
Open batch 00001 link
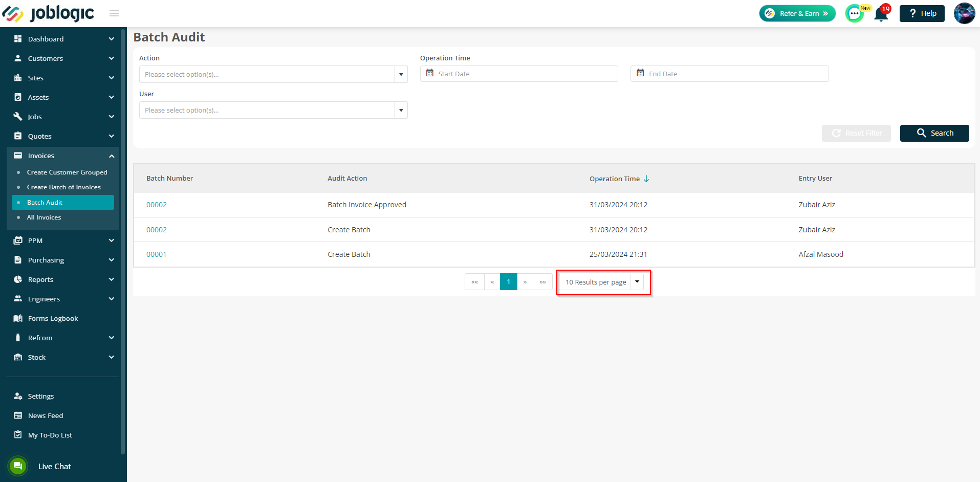pos(156,254)
